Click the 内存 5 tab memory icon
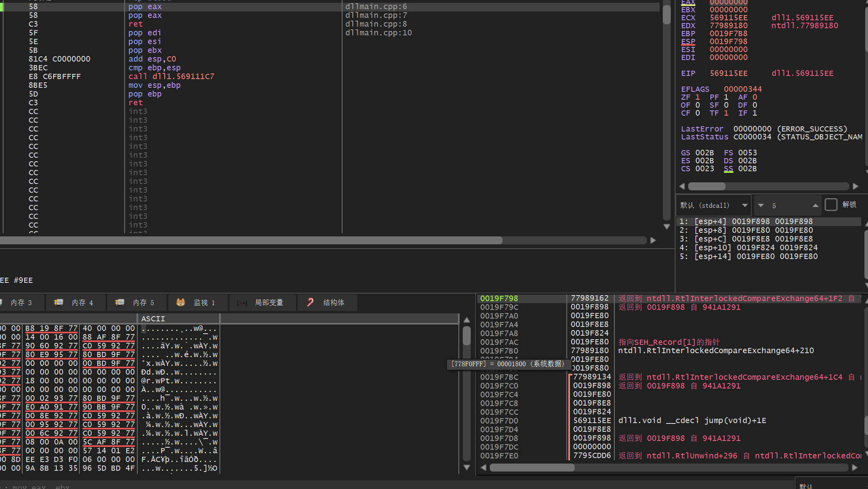This screenshot has width=868, height=489. pyautogui.click(x=119, y=302)
